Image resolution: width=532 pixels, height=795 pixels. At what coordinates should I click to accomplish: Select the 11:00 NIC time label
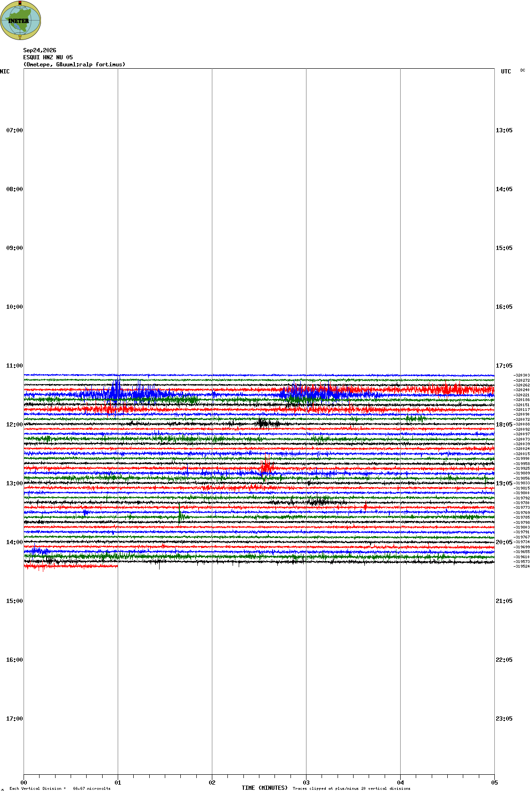click(15, 366)
